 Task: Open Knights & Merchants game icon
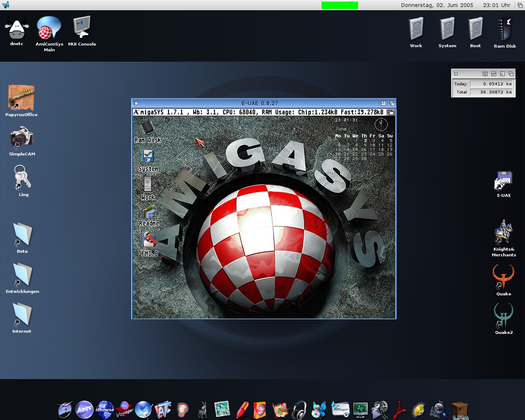(x=503, y=233)
